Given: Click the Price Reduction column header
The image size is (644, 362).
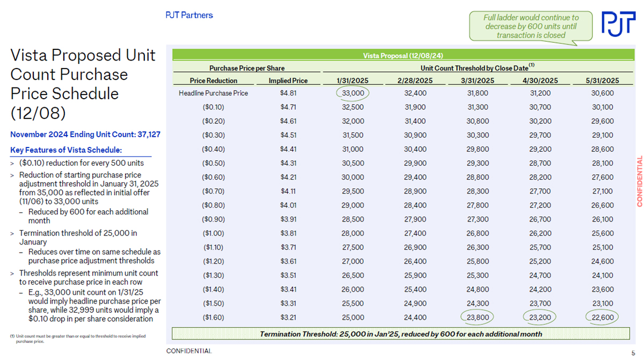Looking at the screenshot, I should pyautogui.click(x=214, y=80).
